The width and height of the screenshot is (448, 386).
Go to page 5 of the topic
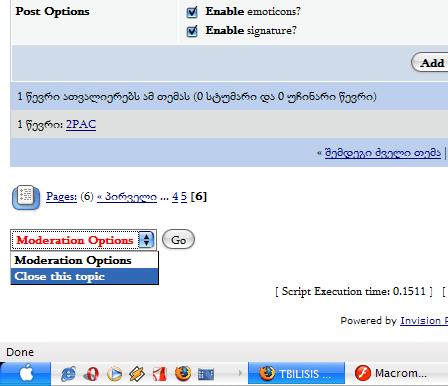click(x=184, y=197)
